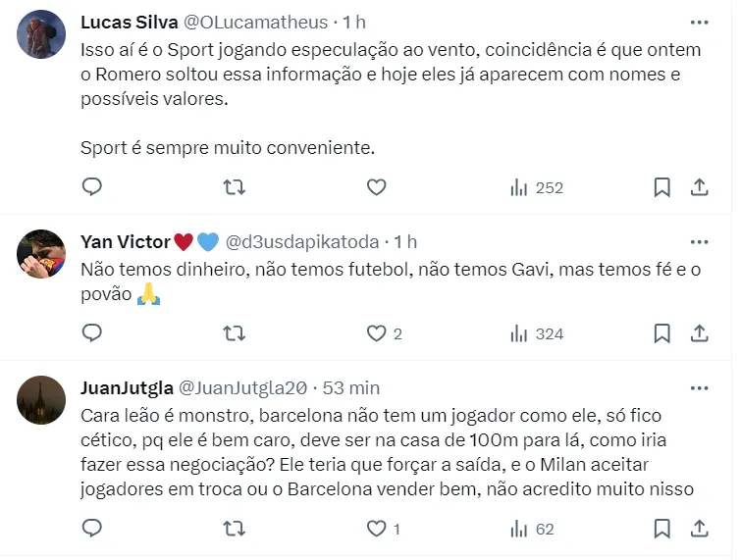This screenshot has width=740, height=560.
Task: Open more options on Lucas Silva's tweet
Action: pyautogui.click(x=699, y=22)
